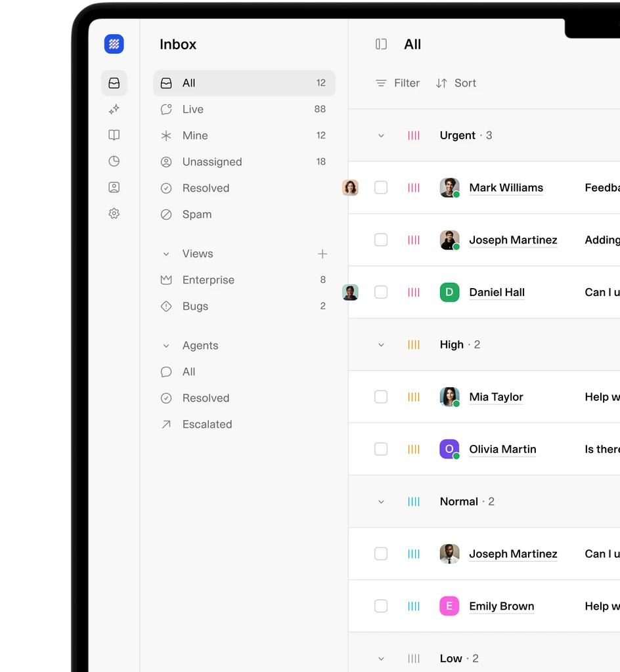The height and width of the screenshot is (672, 620).
Task: Select Emily Brown's conversation checkbox
Action: [381, 606]
